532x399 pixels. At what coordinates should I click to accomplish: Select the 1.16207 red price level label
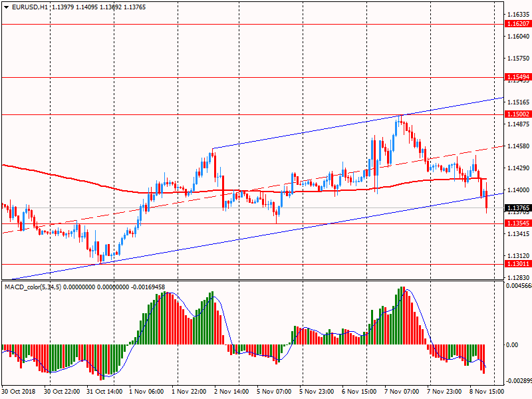coord(517,23)
